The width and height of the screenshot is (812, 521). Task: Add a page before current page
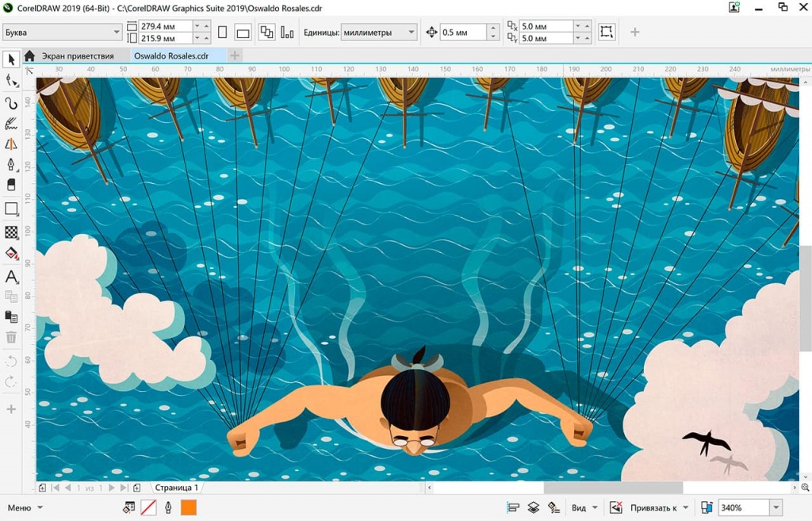pos(42,488)
